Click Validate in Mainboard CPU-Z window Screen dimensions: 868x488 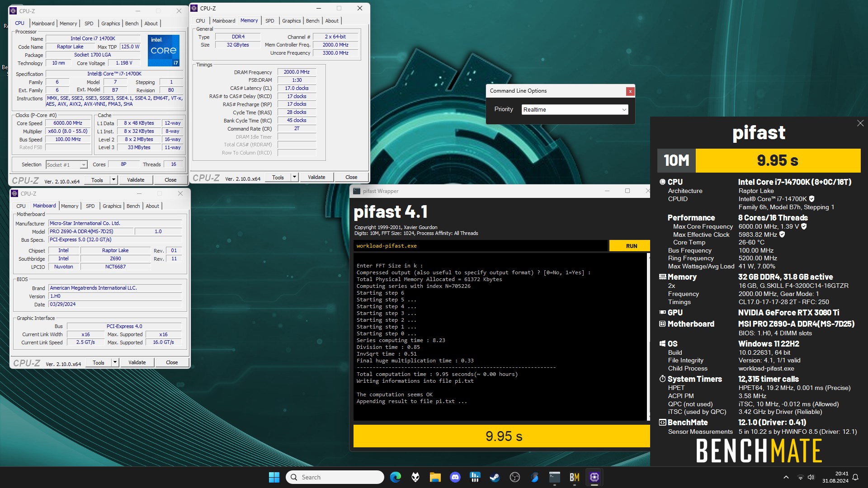point(137,362)
